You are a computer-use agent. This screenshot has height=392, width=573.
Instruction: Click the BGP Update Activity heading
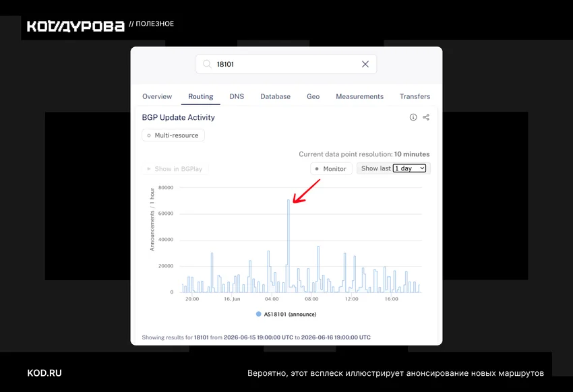(x=179, y=117)
